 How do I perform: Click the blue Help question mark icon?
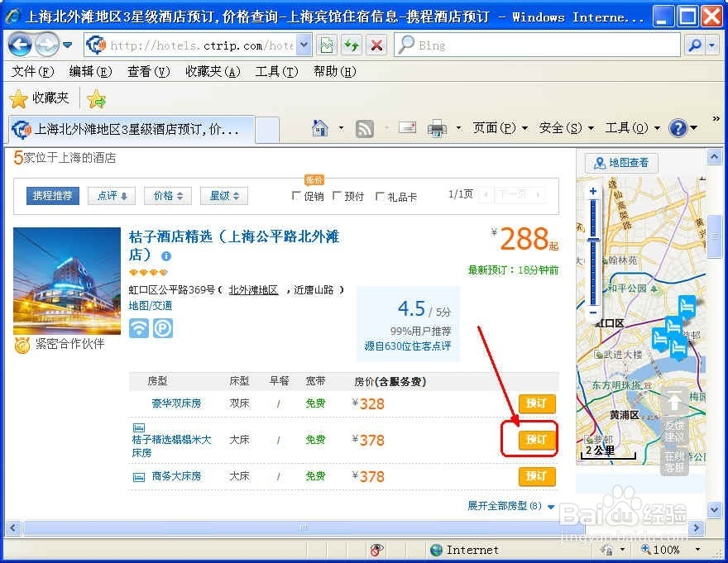678,127
